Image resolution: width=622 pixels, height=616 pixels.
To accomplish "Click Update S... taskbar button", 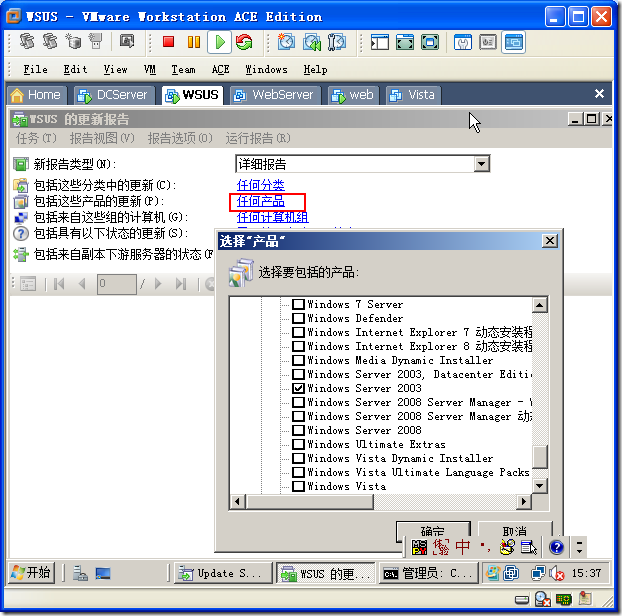I will (223, 573).
